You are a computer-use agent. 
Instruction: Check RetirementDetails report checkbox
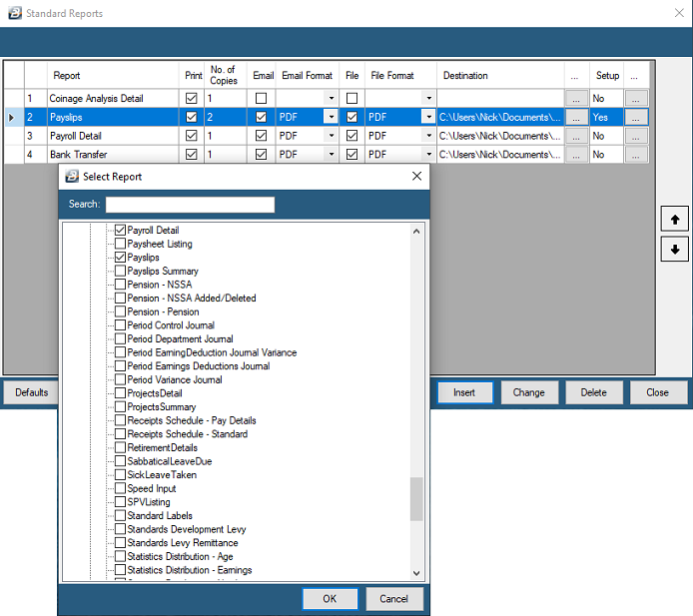tap(120, 447)
